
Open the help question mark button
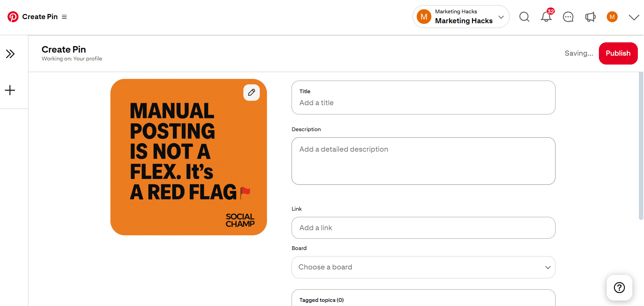click(x=619, y=288)
